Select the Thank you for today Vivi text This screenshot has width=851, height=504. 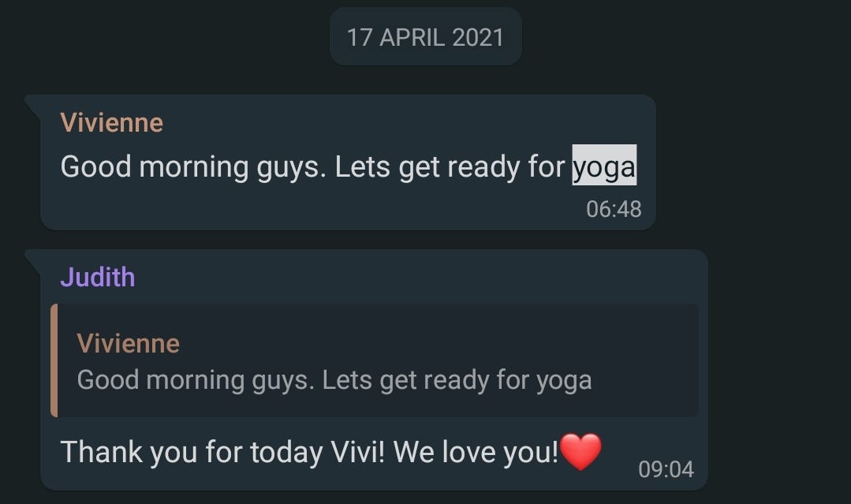[222, 452]
